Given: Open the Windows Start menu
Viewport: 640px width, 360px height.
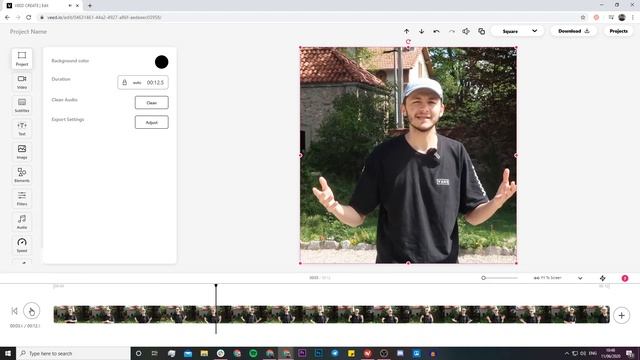Looking at the screenshot, I should pyautogui.click(x=8, y=353).
